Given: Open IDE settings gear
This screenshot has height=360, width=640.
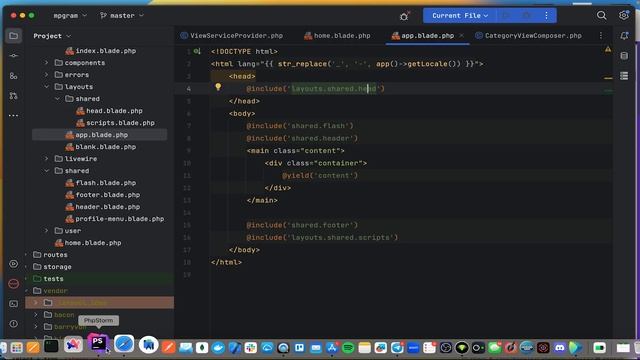Looking at the screenshot, I should 624,16.
